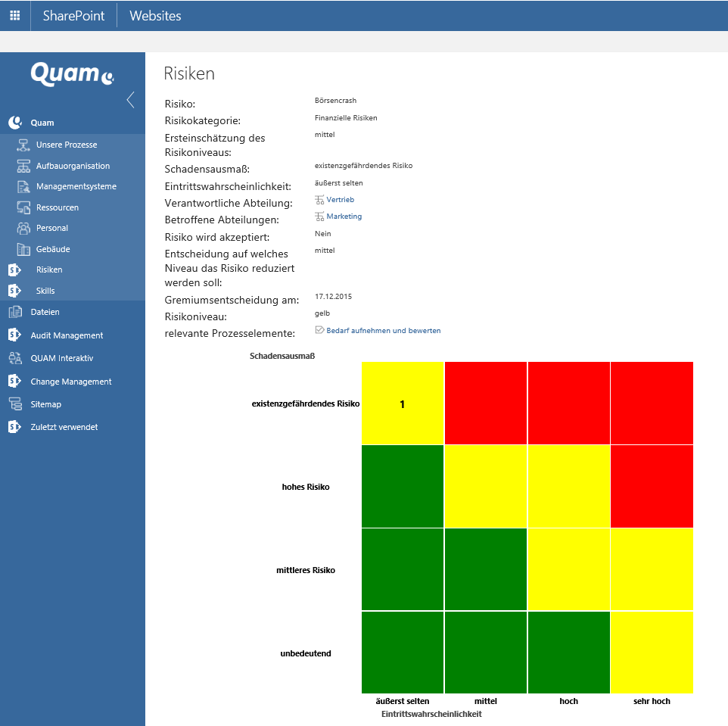Viewport: 728px width, 726px height.
Task: Open Audit Management in sidebar
Action: (67, 335)
